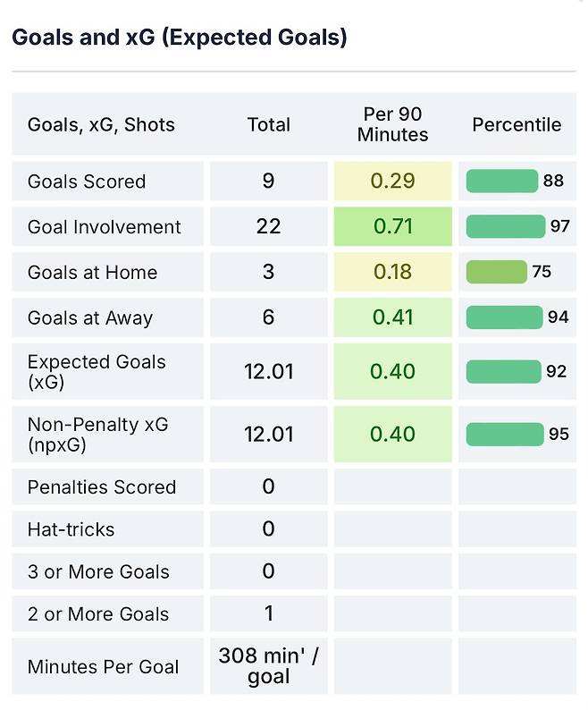Screen dimensions: 588x710
Task: Click the Goal Involvement total of 22
Action: point(269,227)
